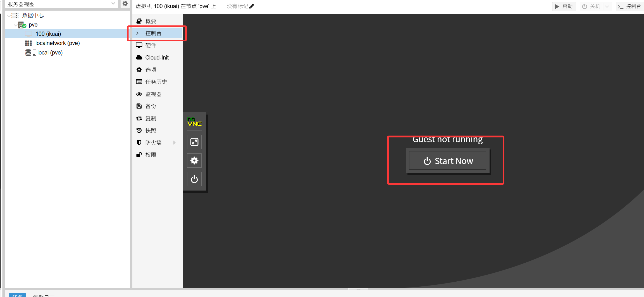Click the pencil icon to edit tags
The height and width of the screenshot is (297, 644).
[x=252, y=6]
